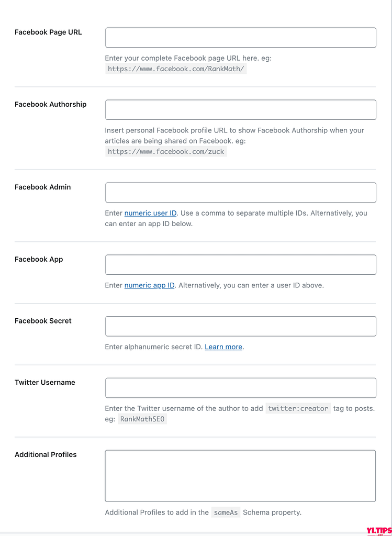
Task: Click the Facebook Admin label
Action: [43, 187]
